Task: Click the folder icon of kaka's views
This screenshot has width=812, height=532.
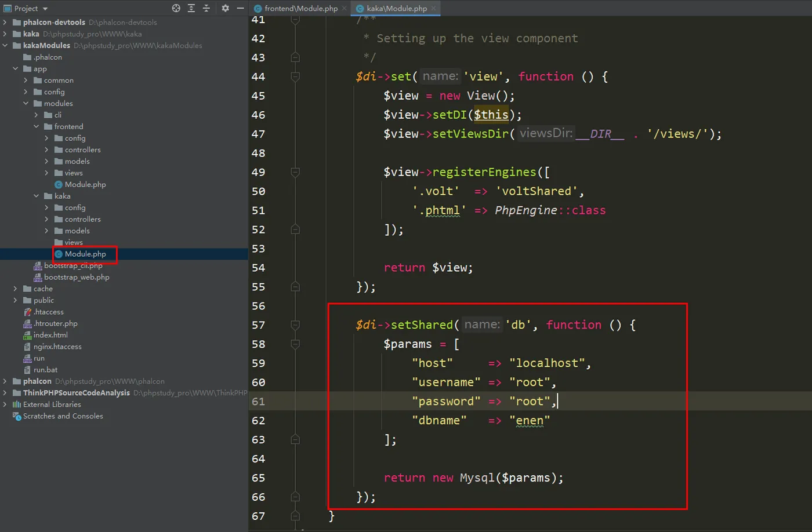Action: pyautogui.click(x=59, y=242)
